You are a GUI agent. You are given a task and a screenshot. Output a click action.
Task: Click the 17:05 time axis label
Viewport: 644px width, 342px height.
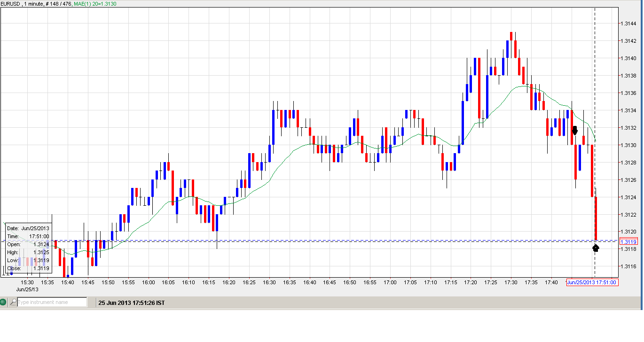point(410,282)
